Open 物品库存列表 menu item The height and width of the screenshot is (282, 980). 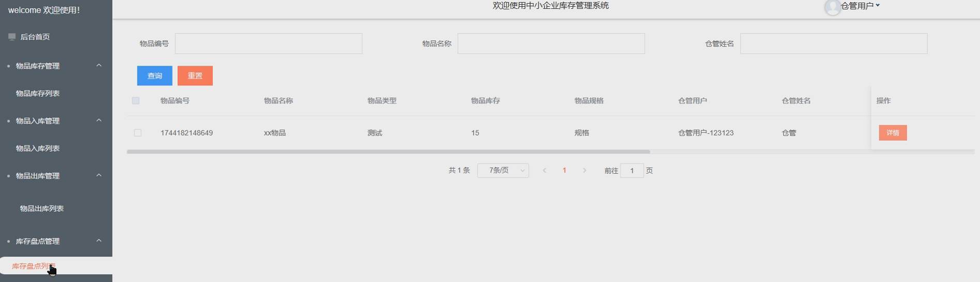coord(38,93)
